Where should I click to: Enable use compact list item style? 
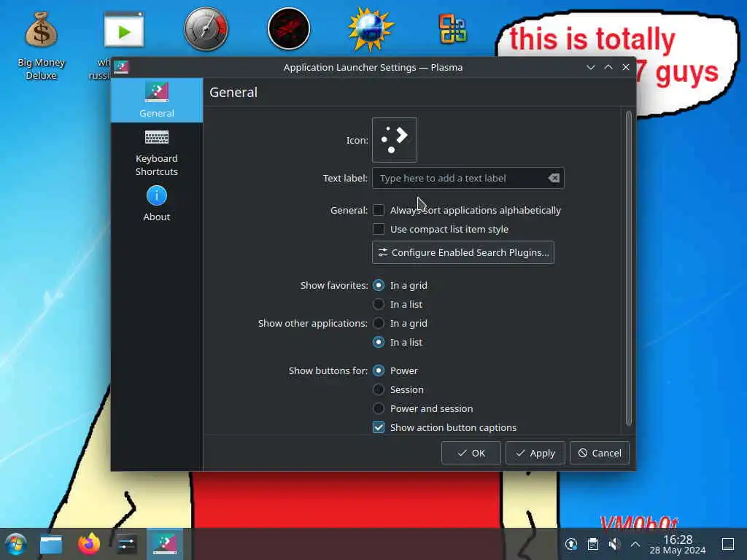pos(379,229)
